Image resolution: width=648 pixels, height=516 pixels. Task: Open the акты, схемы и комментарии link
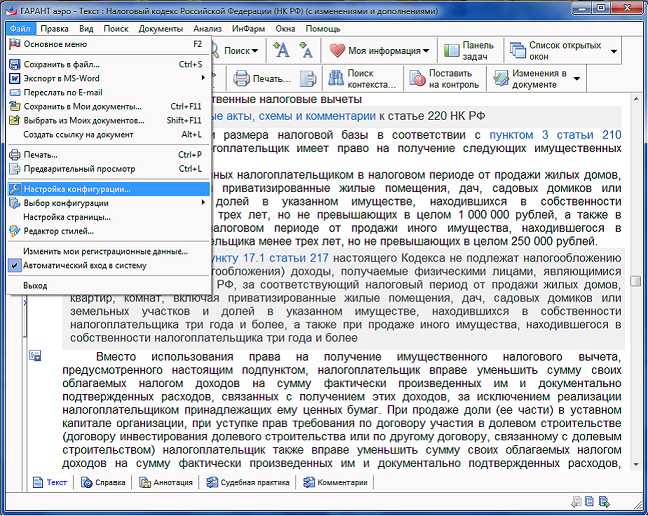pos(294,116)
